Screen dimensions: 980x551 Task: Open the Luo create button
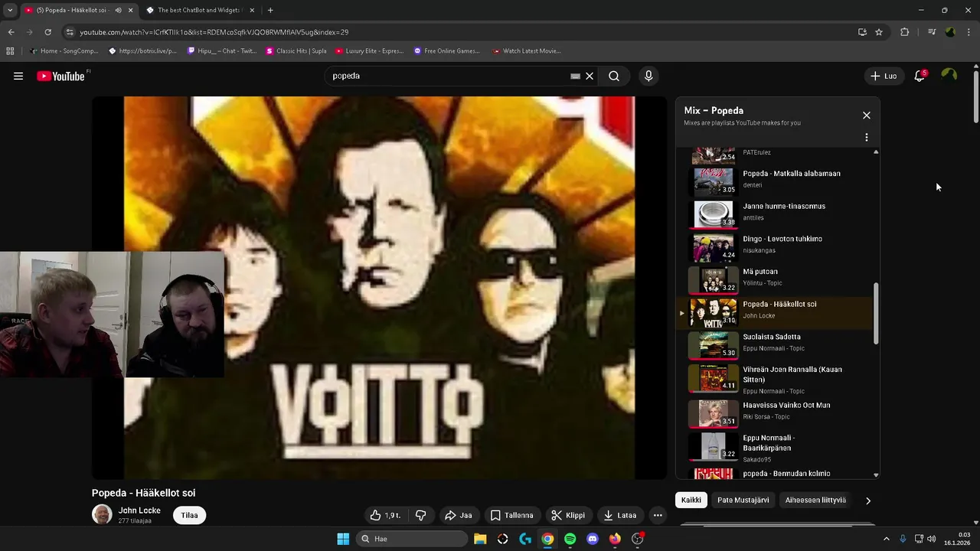point(883,76)
